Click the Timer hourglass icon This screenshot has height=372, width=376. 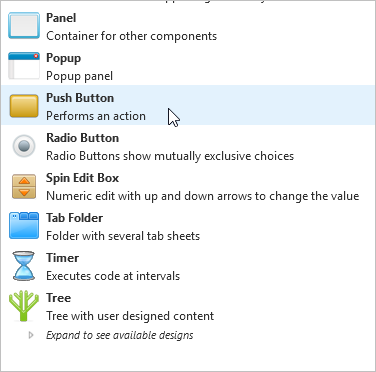coord(24,266)
